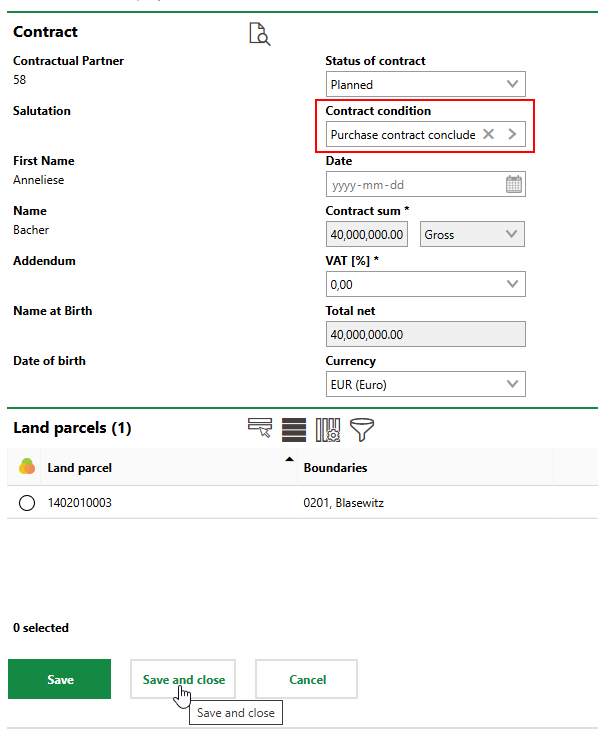Image resolution: width=598 pixels, height=737 pixels.
Task: Open Contract condition selection arrow
Action: pos(512,134)
